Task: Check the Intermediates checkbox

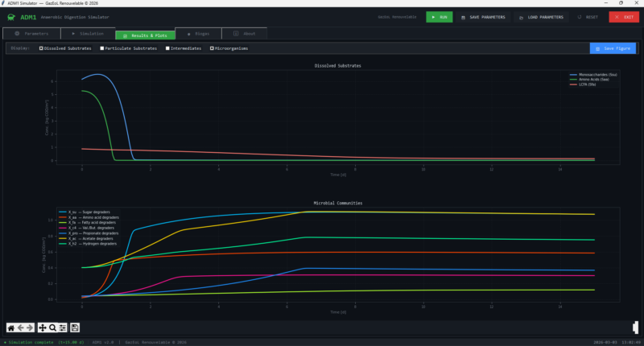Action: point(167,48)
